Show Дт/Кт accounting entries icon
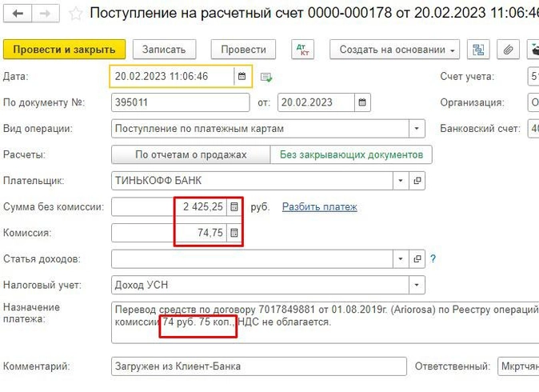Image resolution: width=539 pixels, height=392 pixels. click(303, 50)
